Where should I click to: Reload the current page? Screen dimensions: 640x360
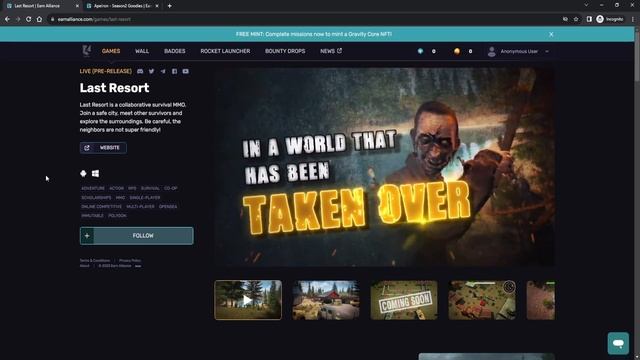(29, 19)
